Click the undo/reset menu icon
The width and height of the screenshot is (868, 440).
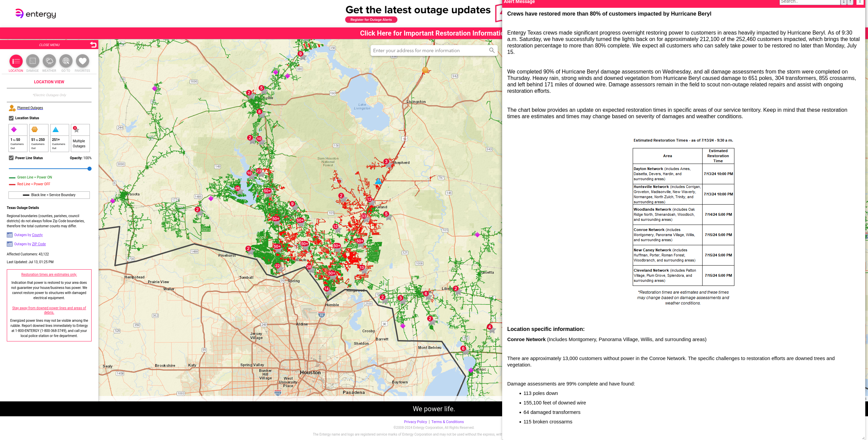(x=93, y=44)
